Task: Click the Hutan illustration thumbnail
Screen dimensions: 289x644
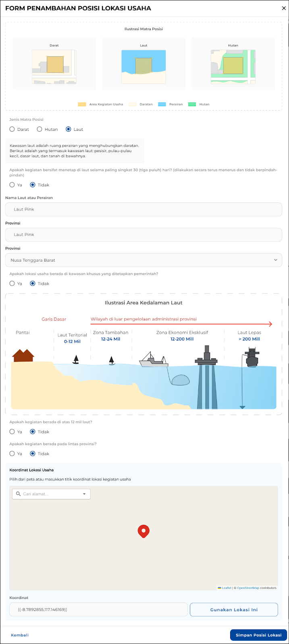Action: [x=233, y=67]
